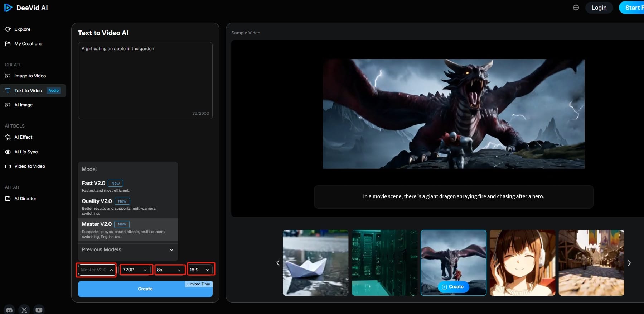
Task: Open the Discord icon link
Action: [x=10, y=310]
